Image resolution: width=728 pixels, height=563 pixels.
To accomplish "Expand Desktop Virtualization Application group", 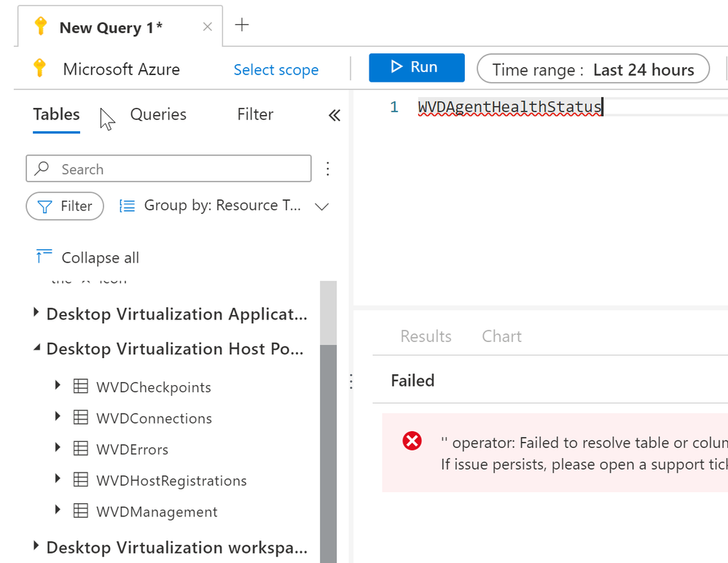I will coord(36,314).
